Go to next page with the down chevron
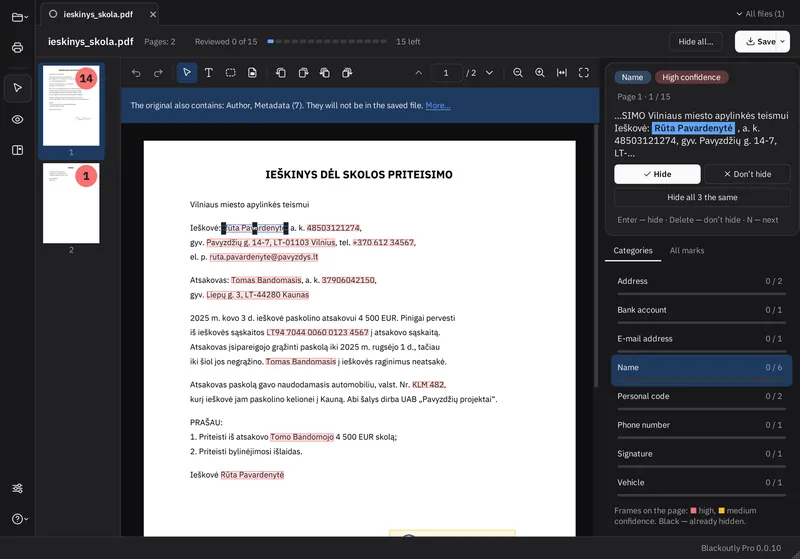This screenshot has height=559, width=800. [x=489, y=73]
